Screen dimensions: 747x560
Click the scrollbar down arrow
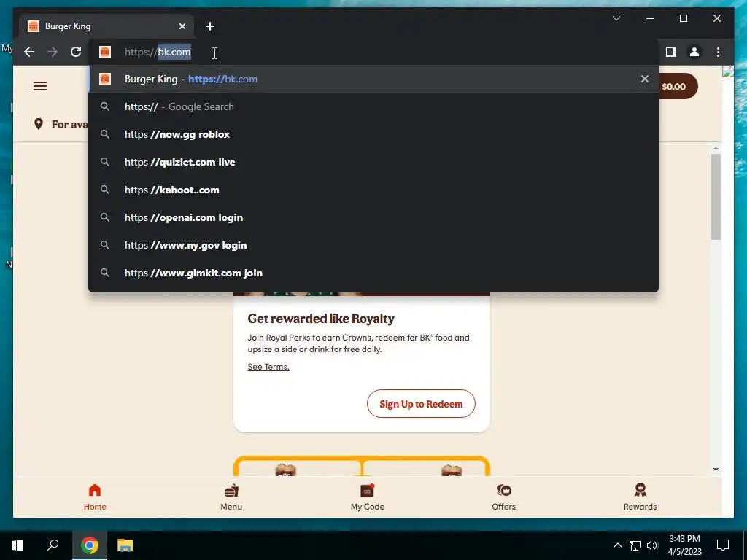pos(716,470)
